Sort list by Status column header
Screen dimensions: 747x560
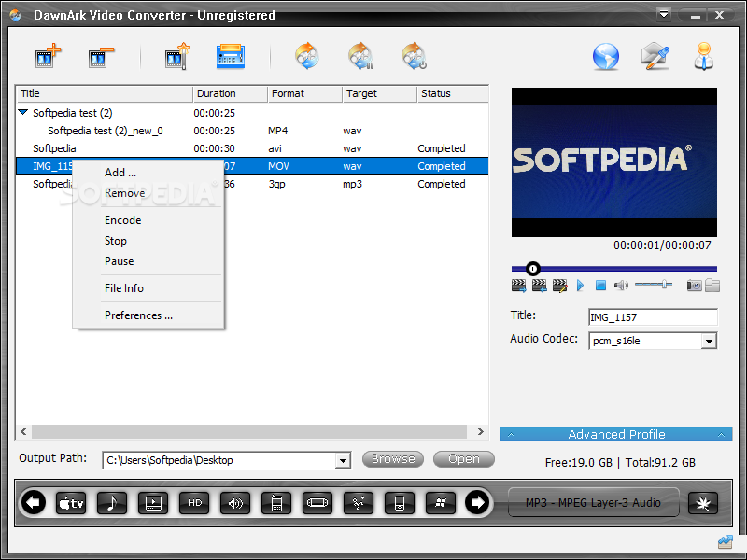pos(453,93)
